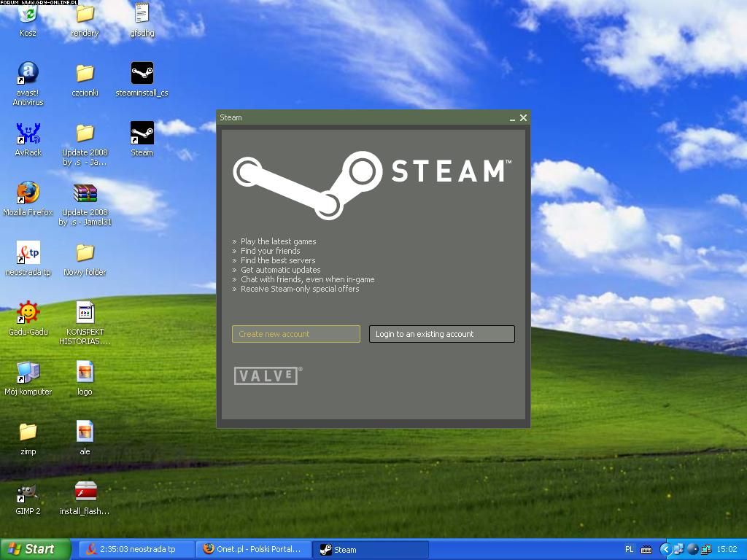
Task: Minimize the Steam window
Action: coord(512,118)
